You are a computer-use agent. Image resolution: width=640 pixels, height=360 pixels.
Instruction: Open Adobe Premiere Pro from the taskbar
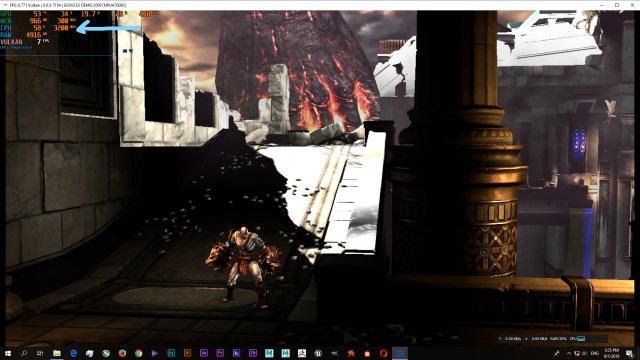(220, 353)
